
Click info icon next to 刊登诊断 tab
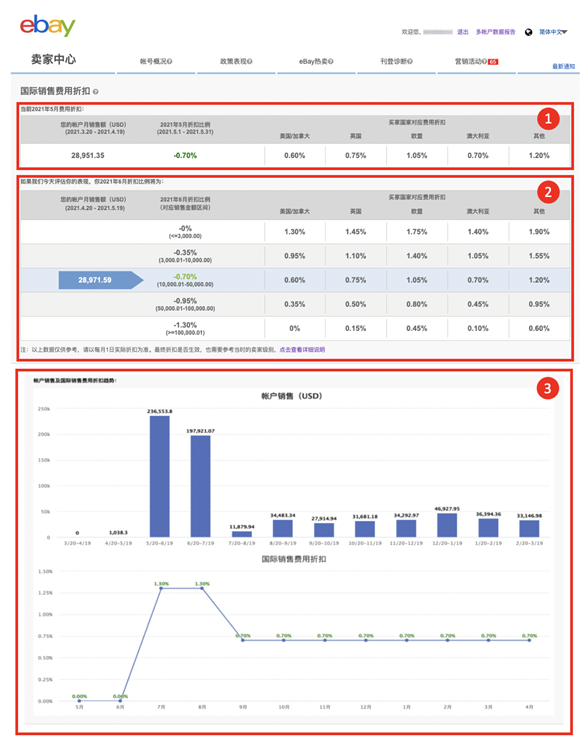(410, 62)
